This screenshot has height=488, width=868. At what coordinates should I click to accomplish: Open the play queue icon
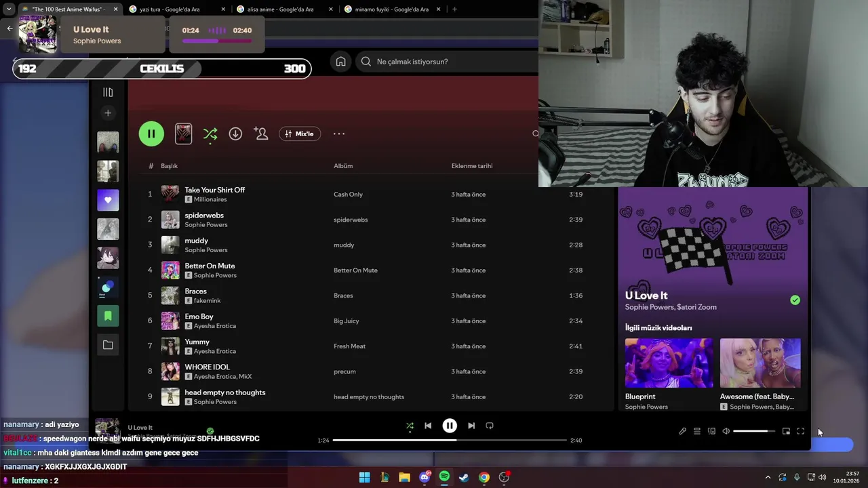tap(696, 431)
